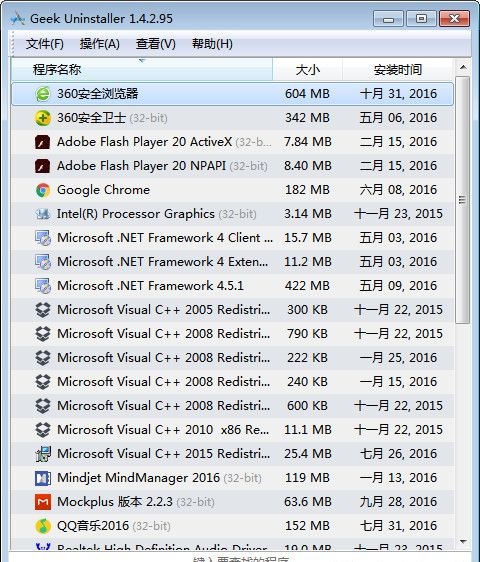Viewport: 480px width, 562px height.
Task: Open the 操作(A) menu
Action: pos(100,44)
